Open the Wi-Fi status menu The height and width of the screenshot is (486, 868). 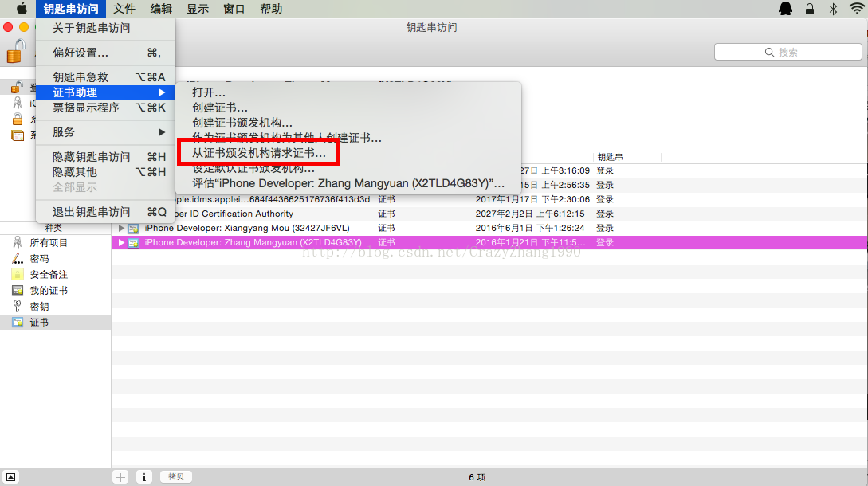click(x=857, y=8)
